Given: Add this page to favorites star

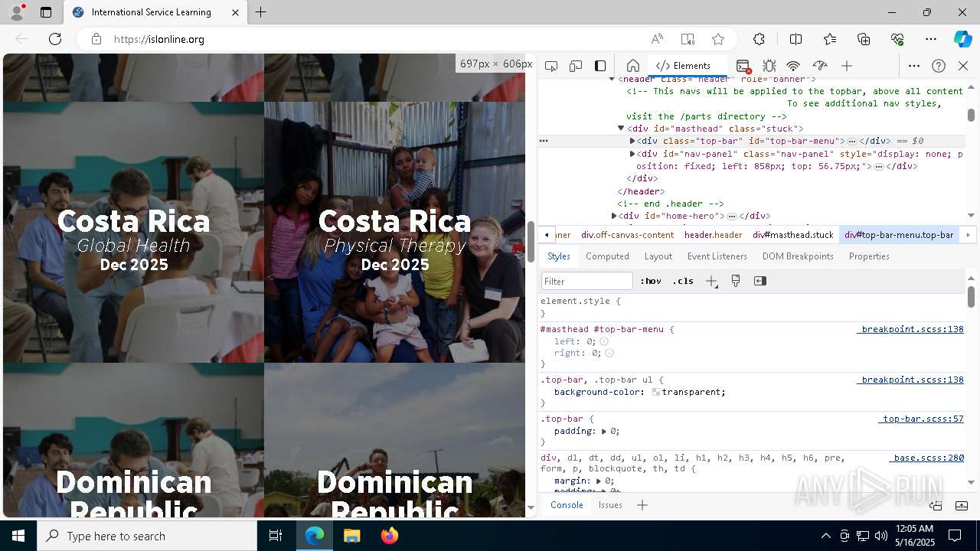Looking at the screenshot, I should point(718,39).
